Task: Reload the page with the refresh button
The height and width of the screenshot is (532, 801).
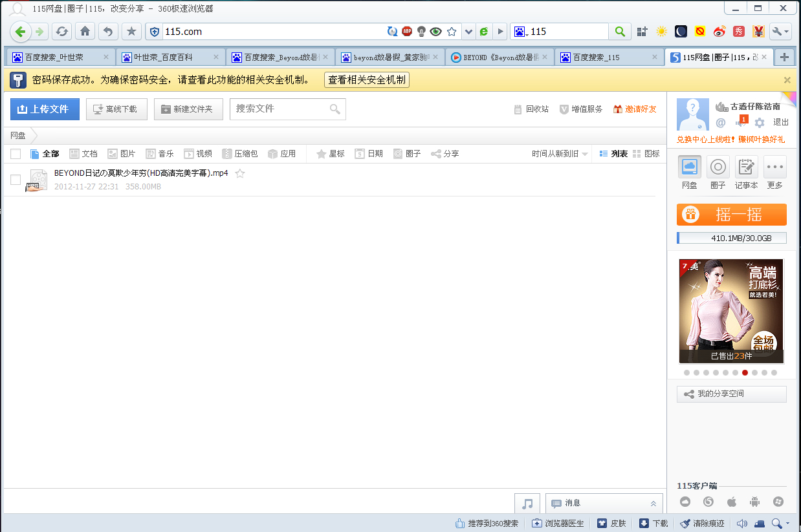Action: [x=61, y=31]
